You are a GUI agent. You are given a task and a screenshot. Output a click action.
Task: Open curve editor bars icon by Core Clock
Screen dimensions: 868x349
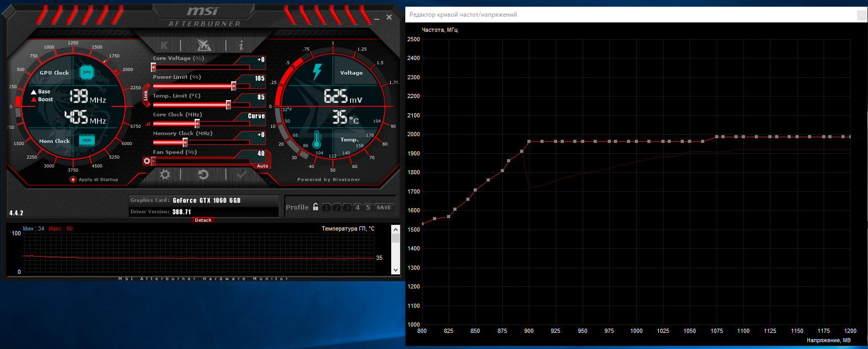[148, 124]
